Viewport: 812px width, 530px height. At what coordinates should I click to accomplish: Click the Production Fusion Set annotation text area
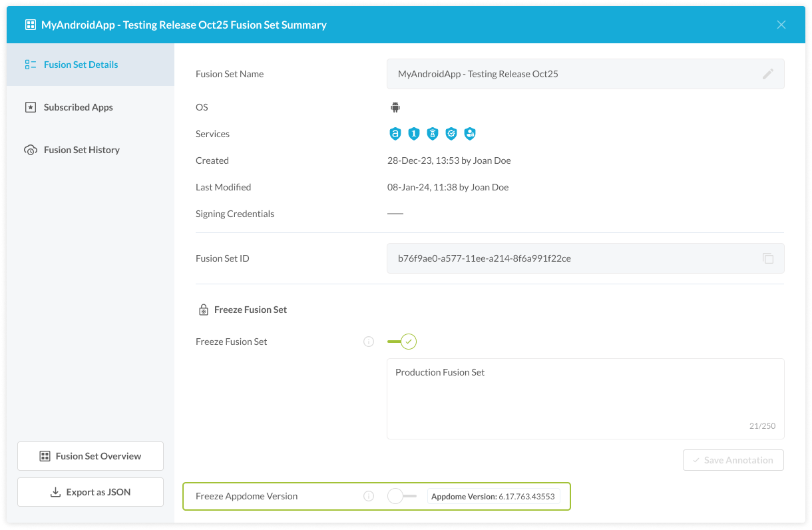[x=586, y=399]
